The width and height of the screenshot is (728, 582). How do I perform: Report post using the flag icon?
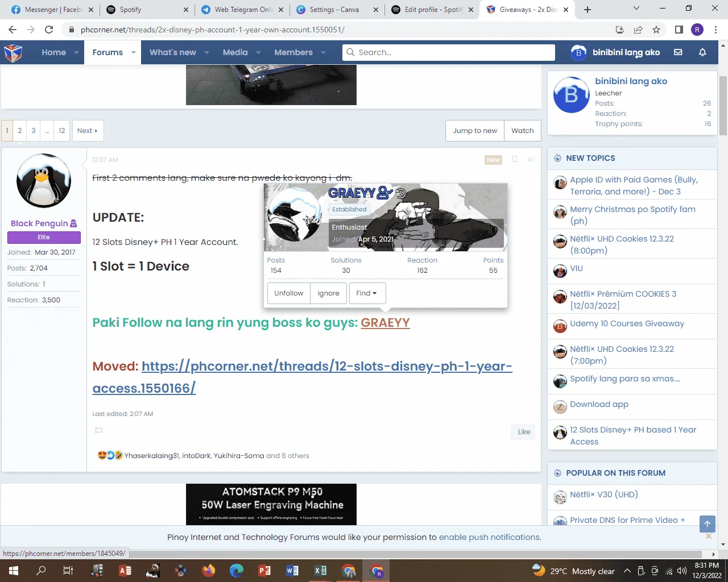(98, 431)
